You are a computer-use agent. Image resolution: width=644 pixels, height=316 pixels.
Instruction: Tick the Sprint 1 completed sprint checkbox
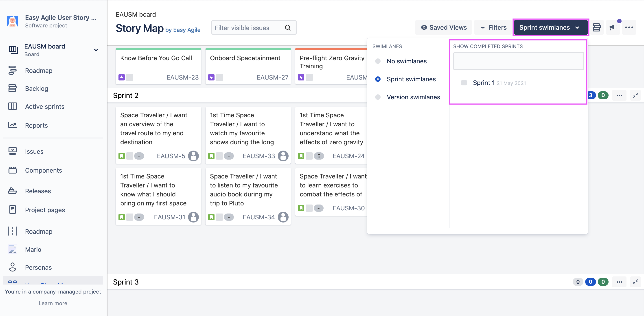point(464,83)
